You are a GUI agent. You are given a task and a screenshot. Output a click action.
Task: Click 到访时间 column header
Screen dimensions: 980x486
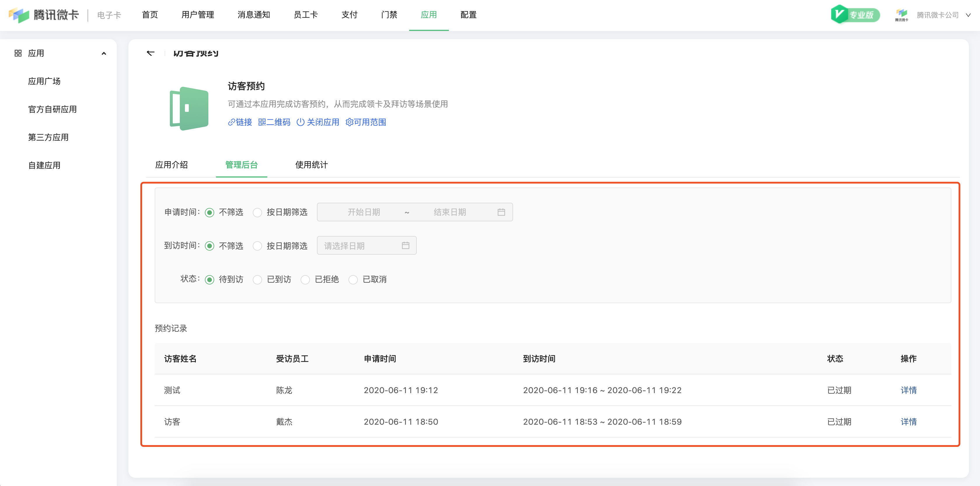[x=539, y=359]
